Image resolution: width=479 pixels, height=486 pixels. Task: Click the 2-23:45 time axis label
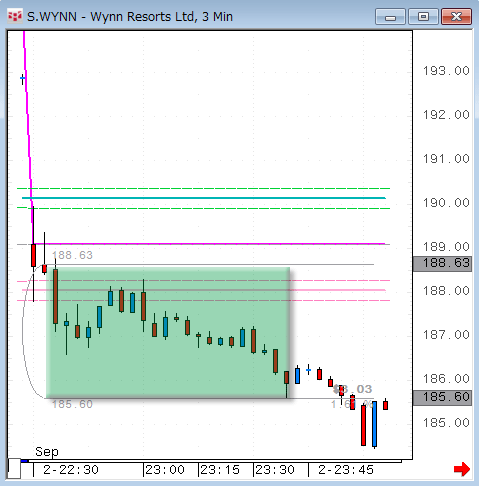(346, 470)
